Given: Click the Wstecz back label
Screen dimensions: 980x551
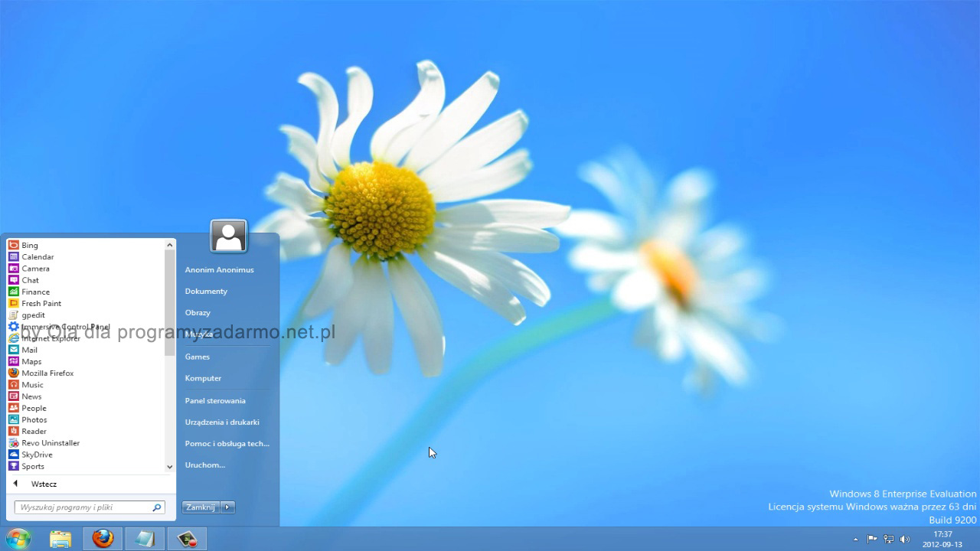Looking at the screenshot, I should [x=44, y=484].
